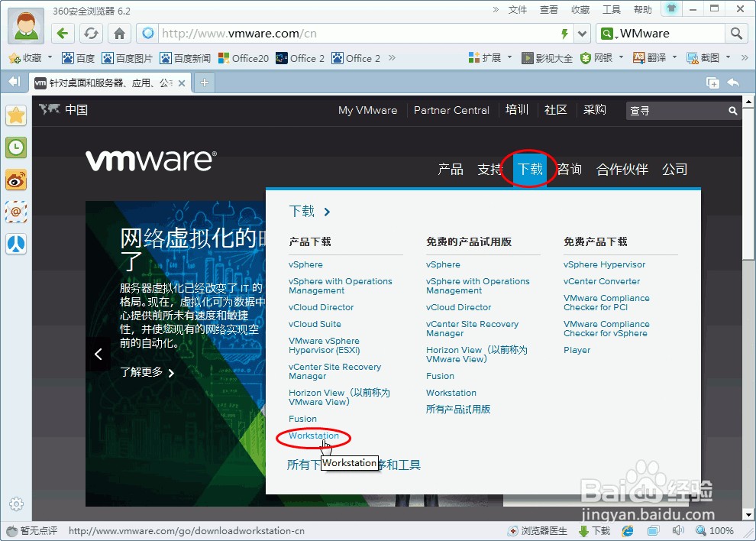Click the Workstation link under 产品下载
This screenshot has width=756, height=541.
(313, 436)
